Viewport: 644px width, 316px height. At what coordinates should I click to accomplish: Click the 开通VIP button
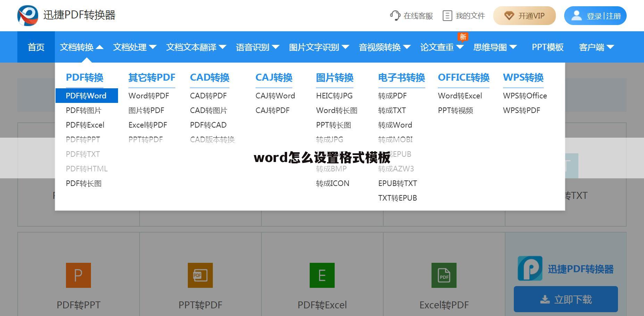[524, 16]
